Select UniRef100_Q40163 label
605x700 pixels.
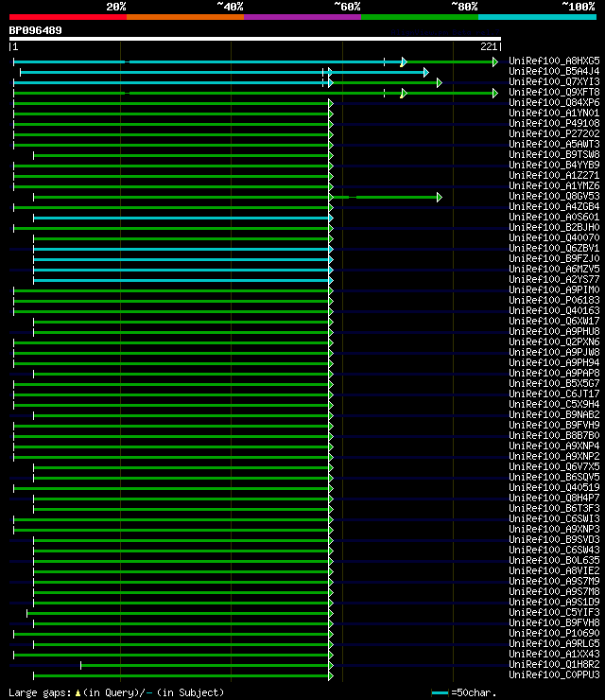[554, 310]
